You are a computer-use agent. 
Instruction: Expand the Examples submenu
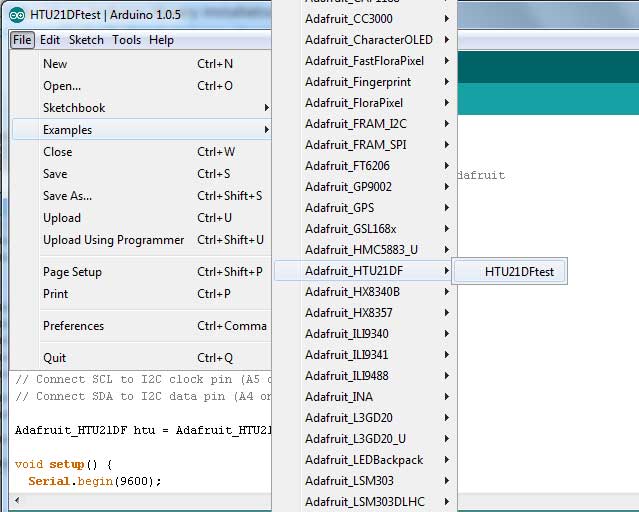(x=67, y=130)
